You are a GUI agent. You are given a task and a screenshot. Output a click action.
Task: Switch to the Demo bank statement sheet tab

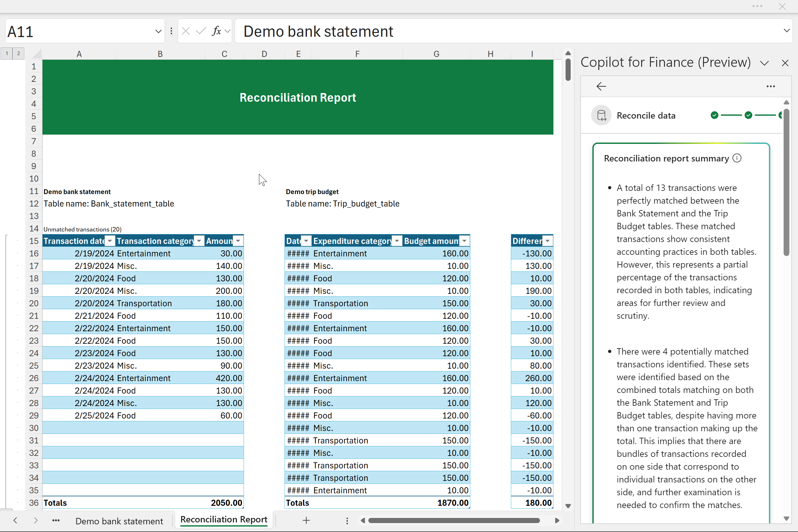pyautogui.click(x=119, y=521)
